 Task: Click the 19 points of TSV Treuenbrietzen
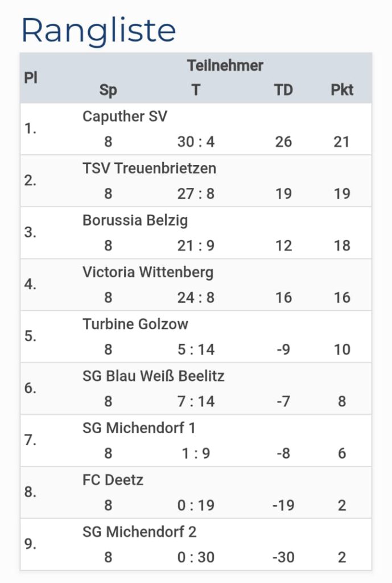point(342,194)
